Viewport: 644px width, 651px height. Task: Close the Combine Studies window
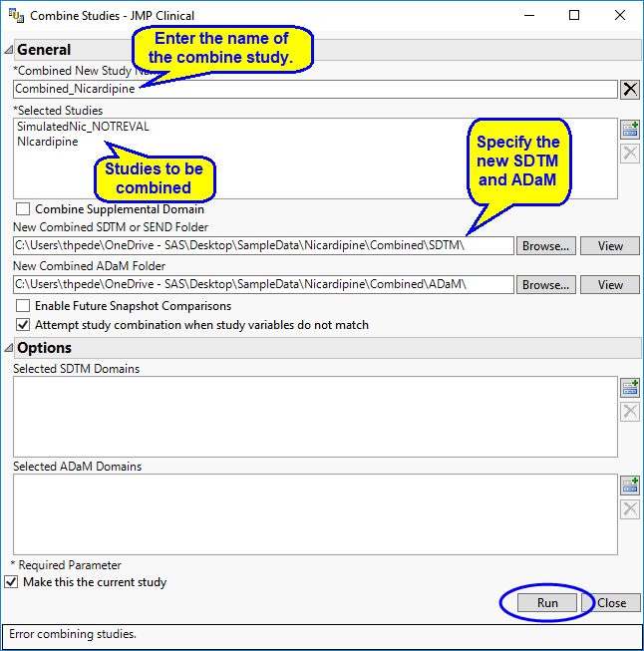click(x=620, y=16)
